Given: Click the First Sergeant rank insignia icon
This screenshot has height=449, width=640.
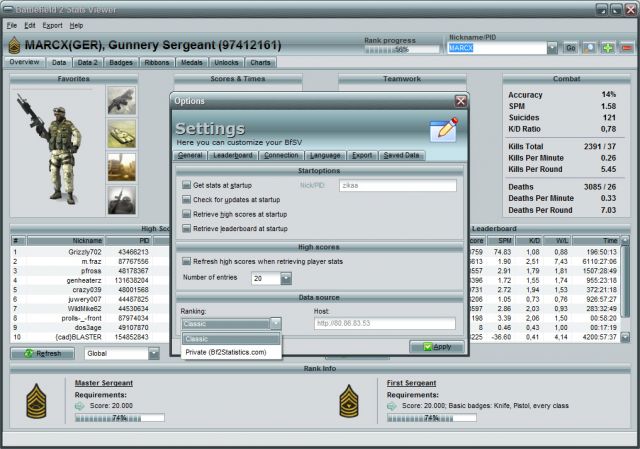Looking at the screenshot, I should click(x=351, y=402).
